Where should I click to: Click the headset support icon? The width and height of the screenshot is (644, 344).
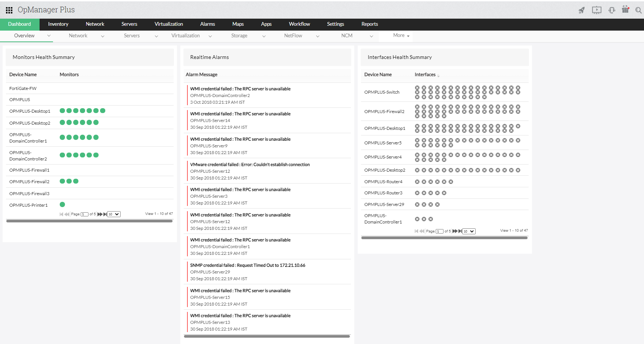(x=612, y=10)
